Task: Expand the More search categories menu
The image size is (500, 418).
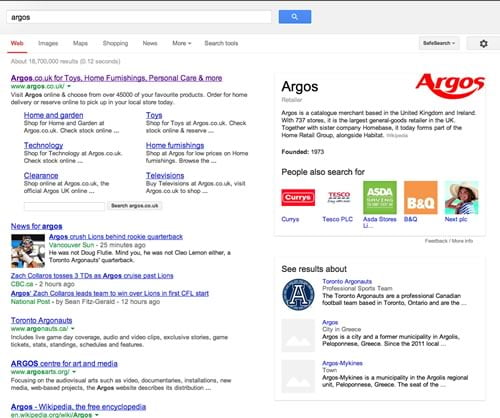Action: click(182, 43)
